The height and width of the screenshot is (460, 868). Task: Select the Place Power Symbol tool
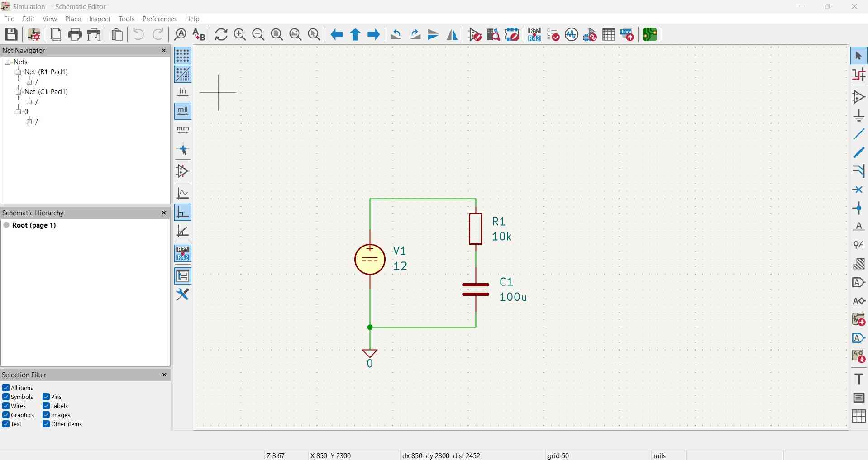[x=858, y=115]
